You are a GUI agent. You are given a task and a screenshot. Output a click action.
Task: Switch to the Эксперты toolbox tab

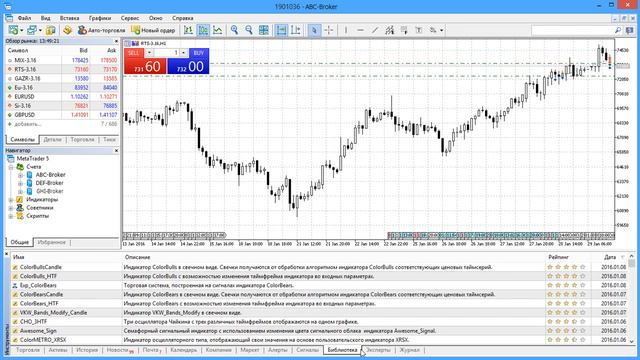click(378, 350)
